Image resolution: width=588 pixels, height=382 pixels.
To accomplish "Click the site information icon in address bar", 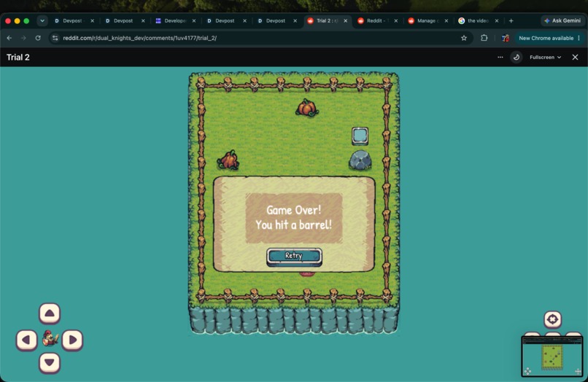I will (55, 38).
